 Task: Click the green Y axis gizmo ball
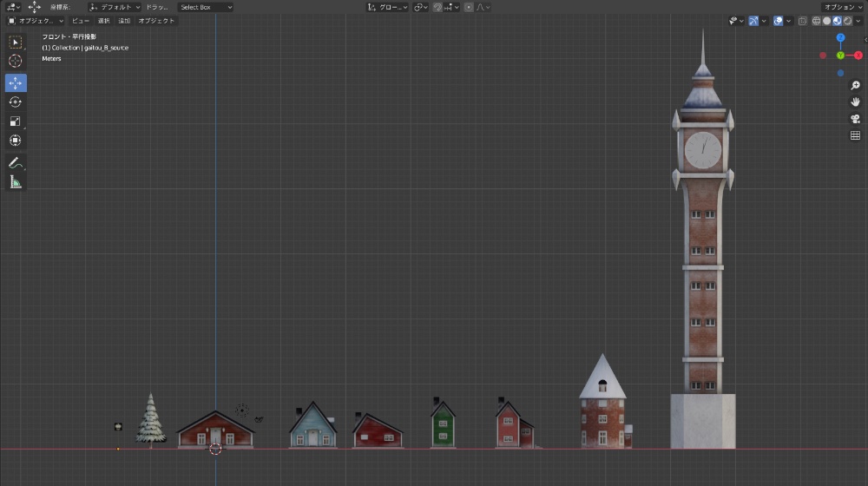[840, 56]
